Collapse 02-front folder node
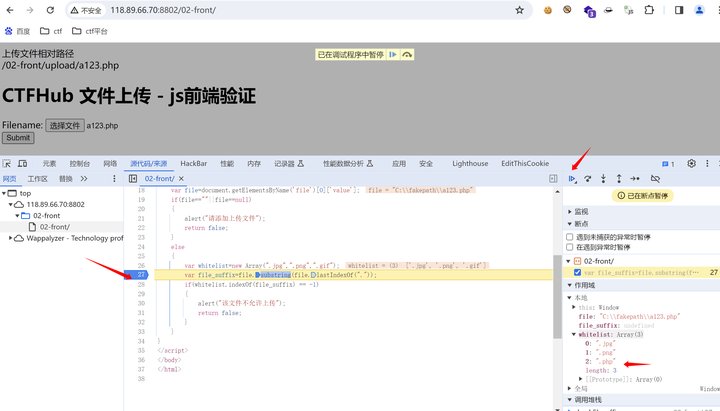The image size is (720, 411). 17,215
